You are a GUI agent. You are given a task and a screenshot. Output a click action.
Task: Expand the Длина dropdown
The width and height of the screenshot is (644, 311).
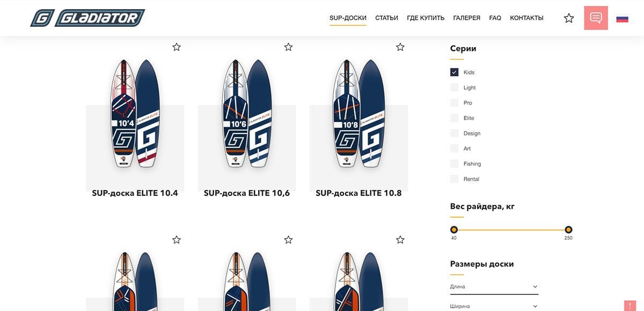(x=494, y=287)
